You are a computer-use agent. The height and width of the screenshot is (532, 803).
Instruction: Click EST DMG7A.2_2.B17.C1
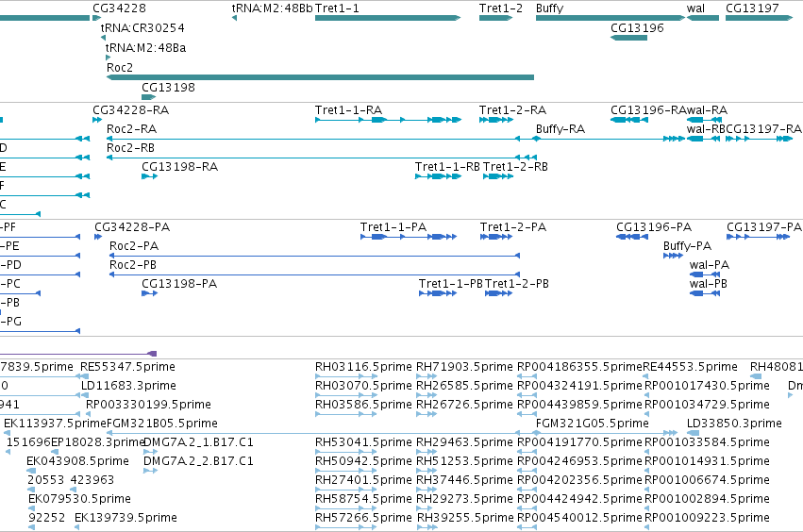[x=199, y=461]
